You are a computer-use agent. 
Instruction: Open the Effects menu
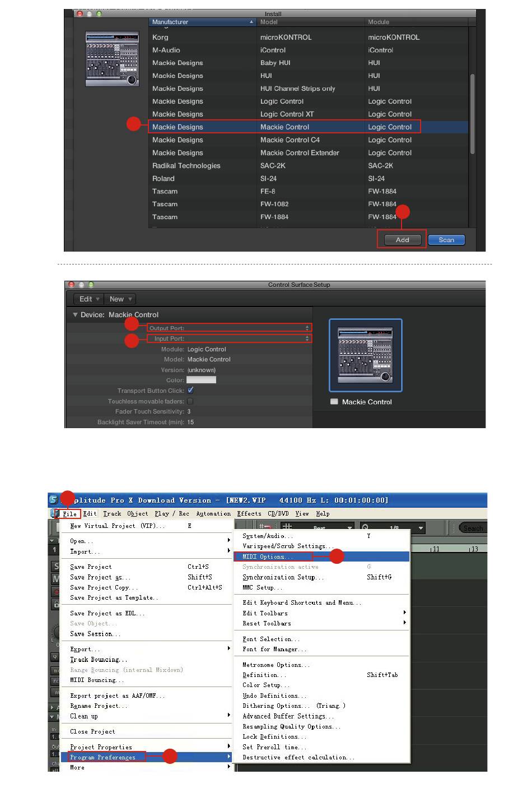[249, 513]
